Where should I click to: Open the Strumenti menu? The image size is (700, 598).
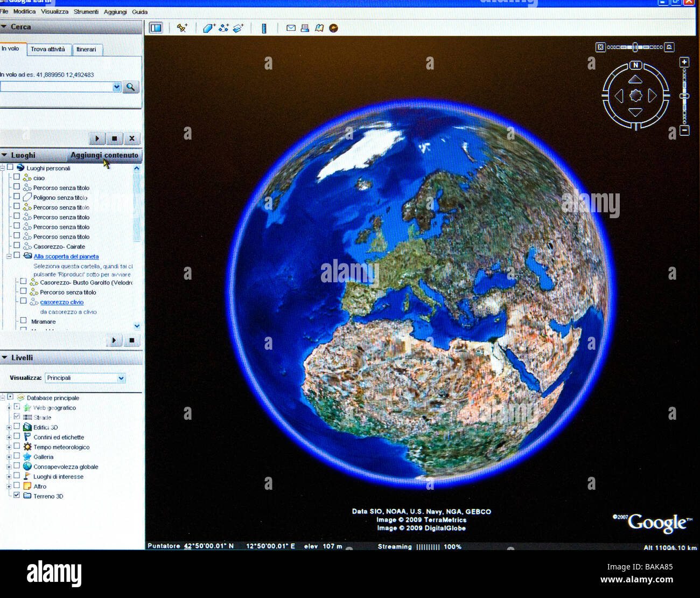(x=86, y=11)
